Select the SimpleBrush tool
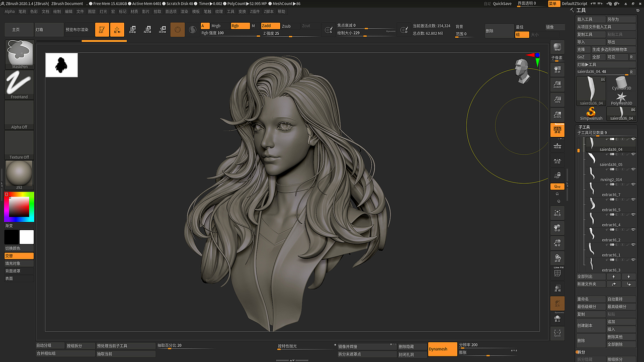The width and height of the screenshot is (644, 362). tap(591, 114)
